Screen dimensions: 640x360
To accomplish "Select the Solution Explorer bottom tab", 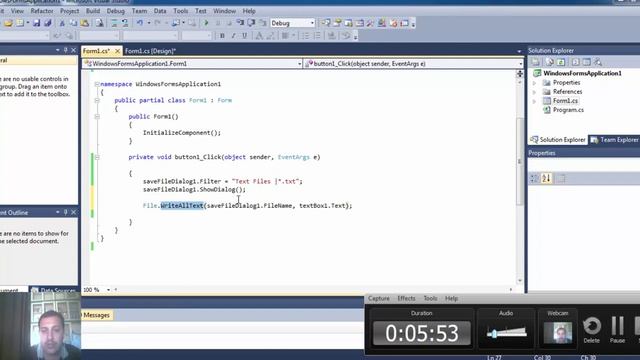I will 558,140.
